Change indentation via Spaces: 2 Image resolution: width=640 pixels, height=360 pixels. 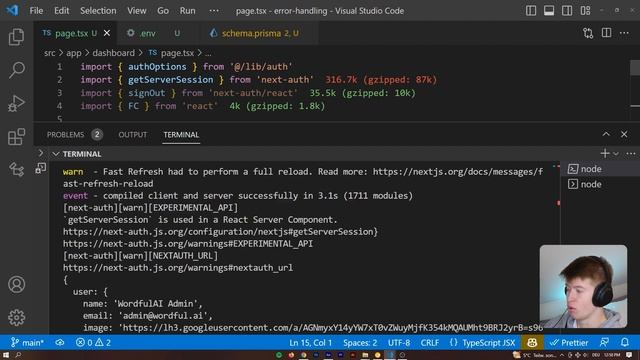point(360,343)
